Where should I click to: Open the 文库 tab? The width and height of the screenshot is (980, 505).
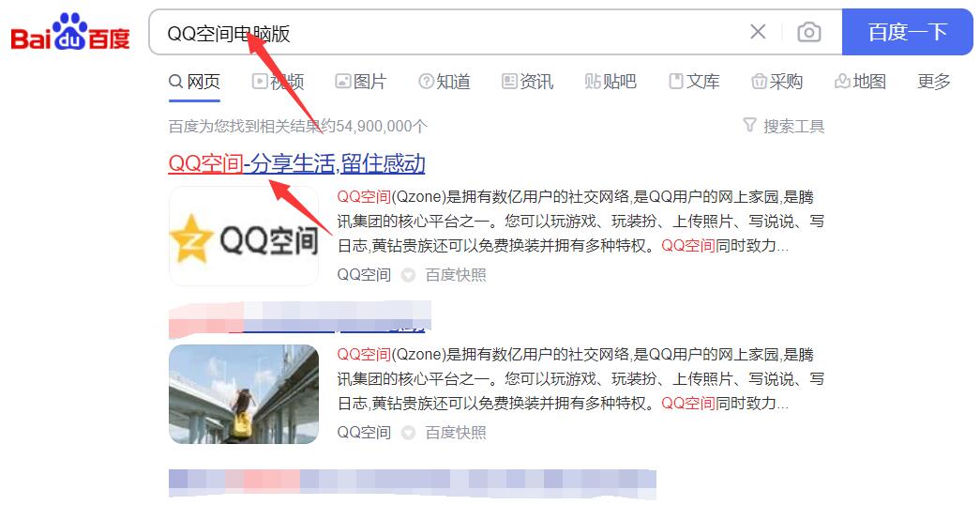[x=694, y=82]
